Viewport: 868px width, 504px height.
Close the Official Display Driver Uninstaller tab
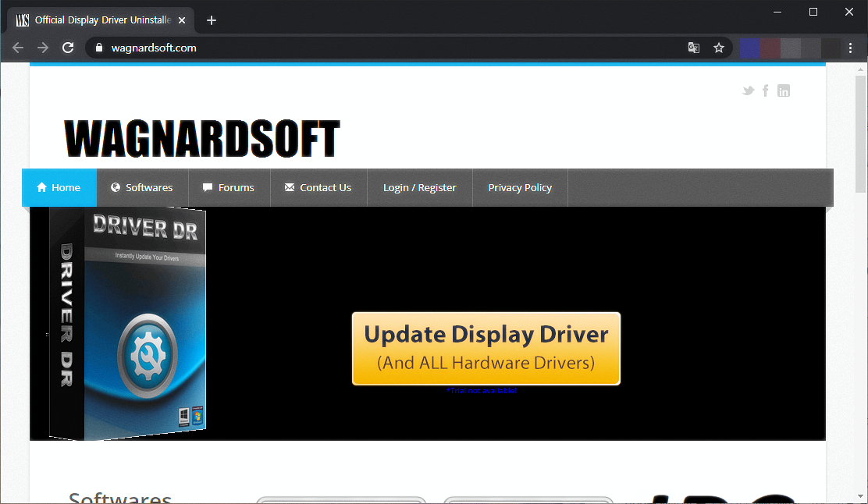click(x=182, y=20)
